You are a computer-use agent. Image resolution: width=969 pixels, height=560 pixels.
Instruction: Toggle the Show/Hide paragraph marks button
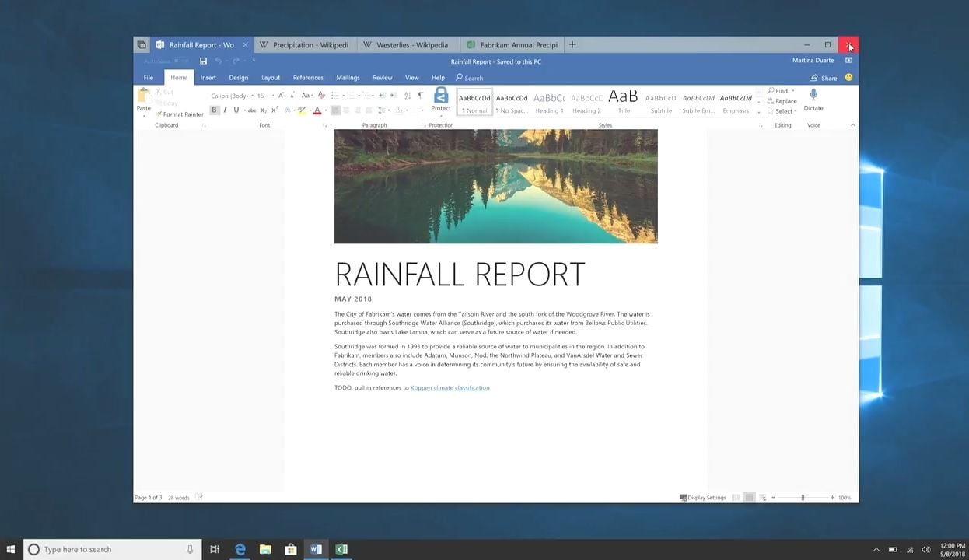421,96
